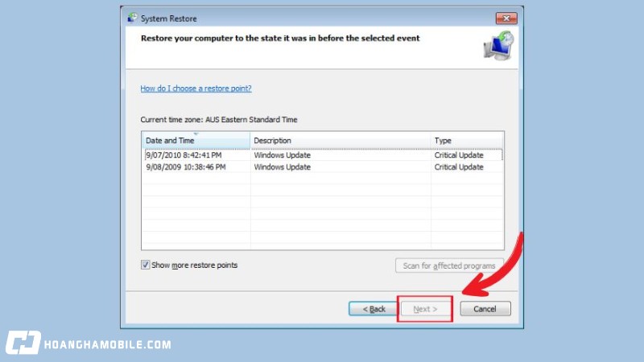Sort by Date and Time column header
The image size is (644, 362).
[x=196, y=140]
